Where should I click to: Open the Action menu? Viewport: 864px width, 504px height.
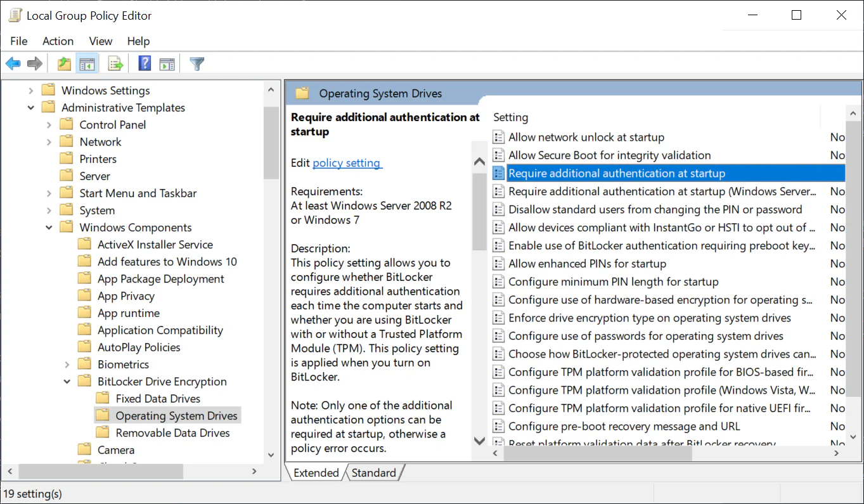click(58, 41)
